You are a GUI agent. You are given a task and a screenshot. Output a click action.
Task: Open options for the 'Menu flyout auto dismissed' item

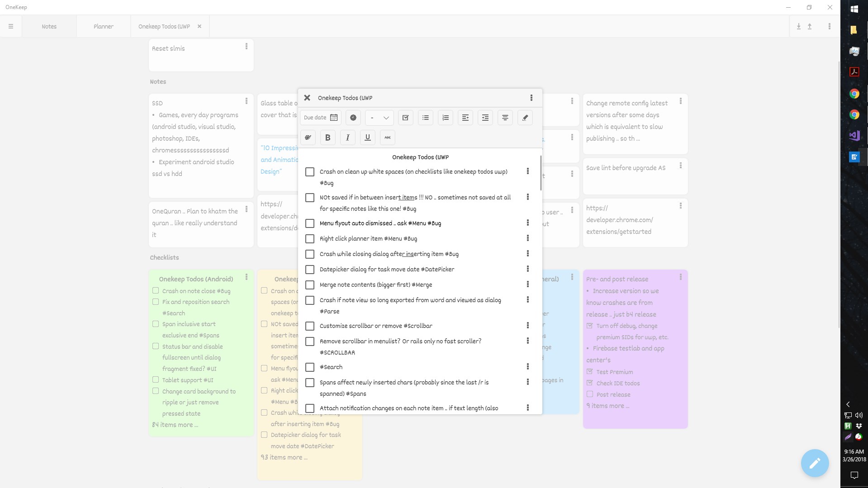pyautogui.click(x=528, y=223)
